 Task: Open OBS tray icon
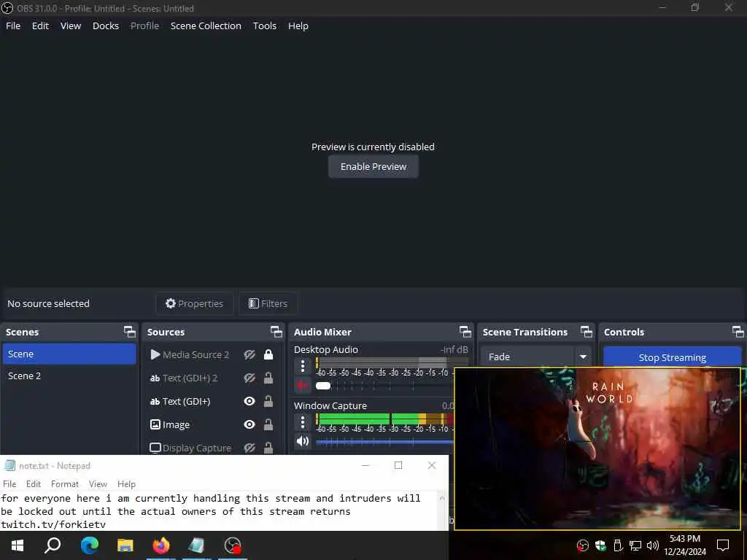point(583,545)
